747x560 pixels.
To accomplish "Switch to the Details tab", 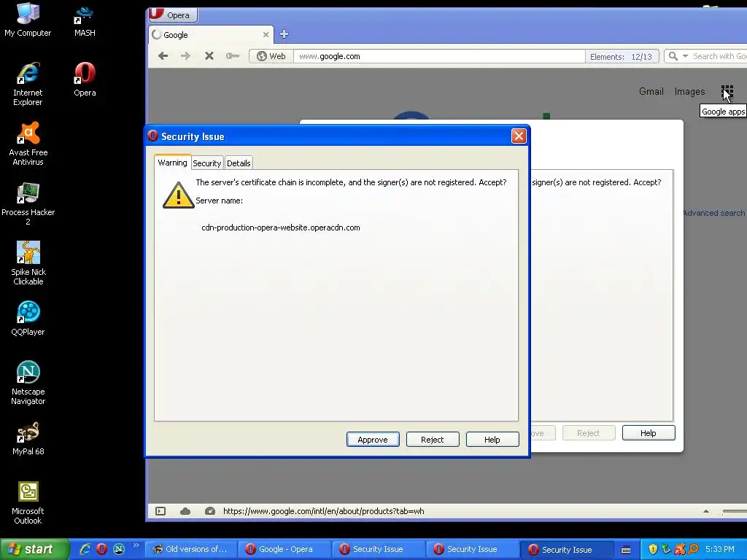I will [x=239, y=163].
